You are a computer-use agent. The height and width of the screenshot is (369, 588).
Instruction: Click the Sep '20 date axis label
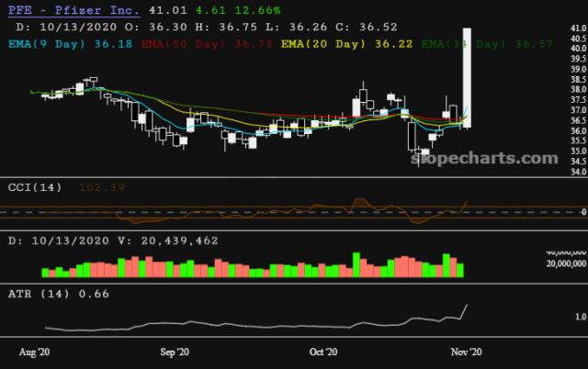pyautogui.click(x=175, y=352)
